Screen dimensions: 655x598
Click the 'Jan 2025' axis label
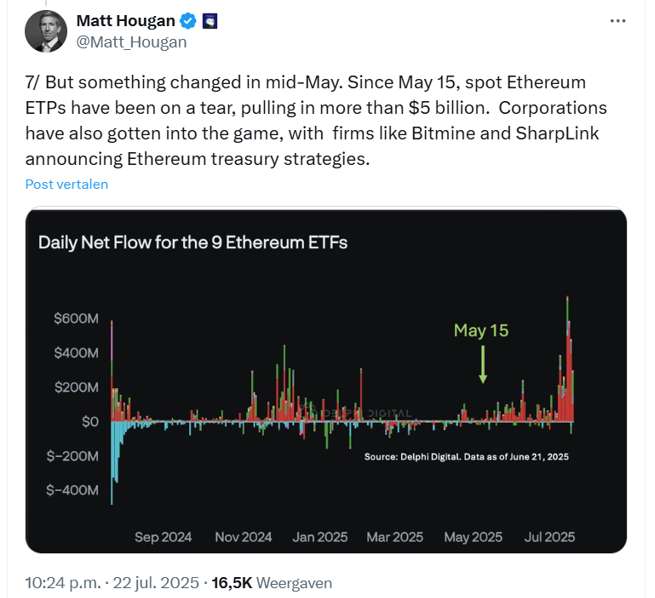click(320, 537)
